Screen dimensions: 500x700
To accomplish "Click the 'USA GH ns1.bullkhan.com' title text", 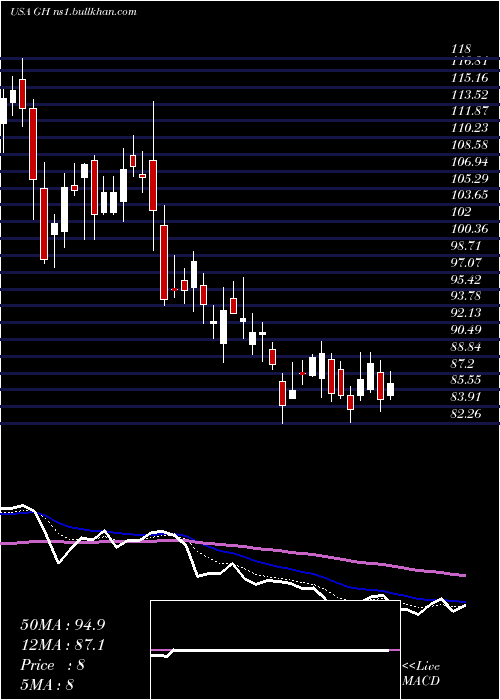I will (x=73, y=12).
